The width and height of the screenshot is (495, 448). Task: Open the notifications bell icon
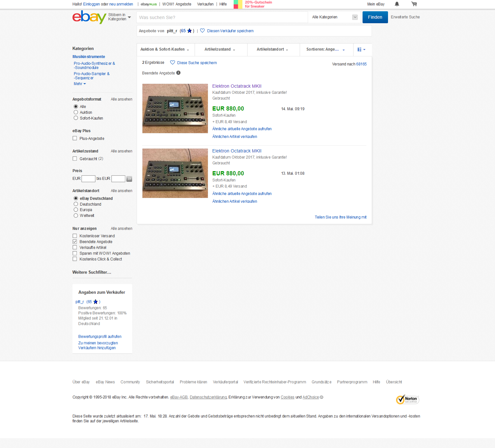pyautogui.click(x=397, y=4)
